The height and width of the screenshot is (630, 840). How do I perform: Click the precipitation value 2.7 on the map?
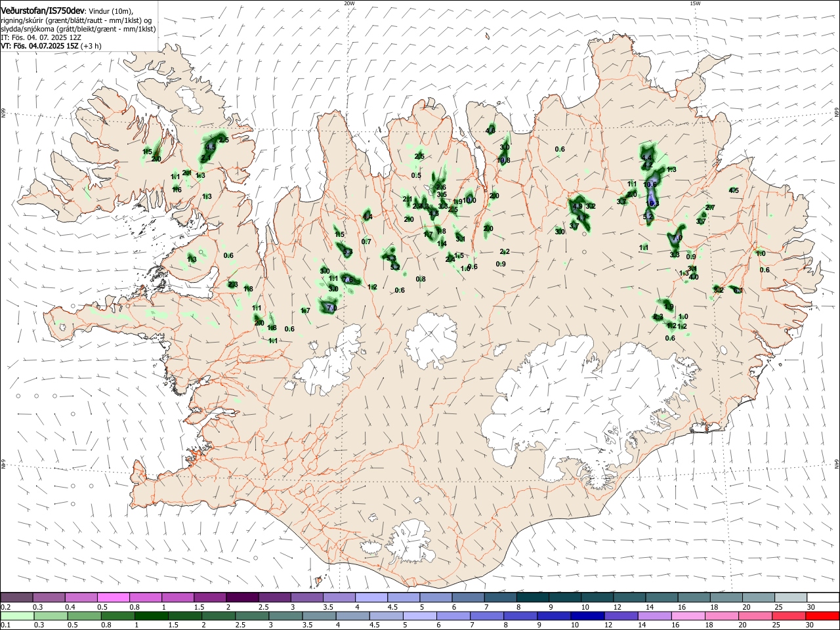tap(709, 208)
